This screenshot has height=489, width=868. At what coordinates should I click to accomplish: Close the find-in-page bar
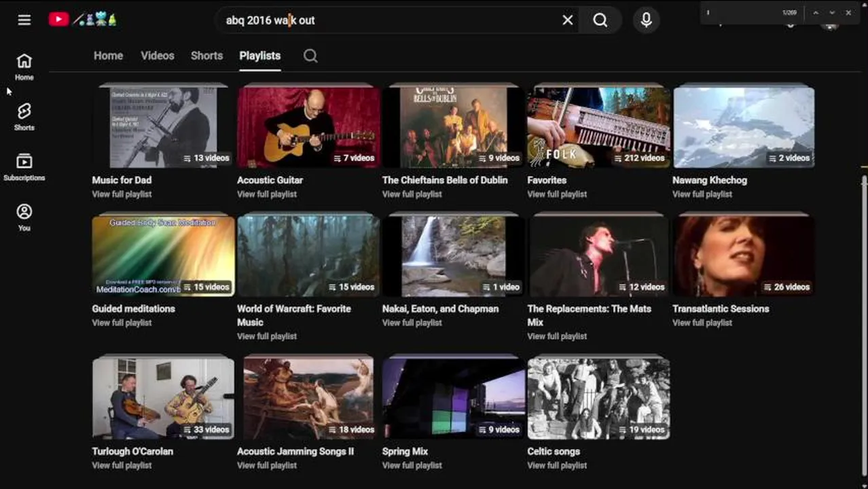(848, 13)
